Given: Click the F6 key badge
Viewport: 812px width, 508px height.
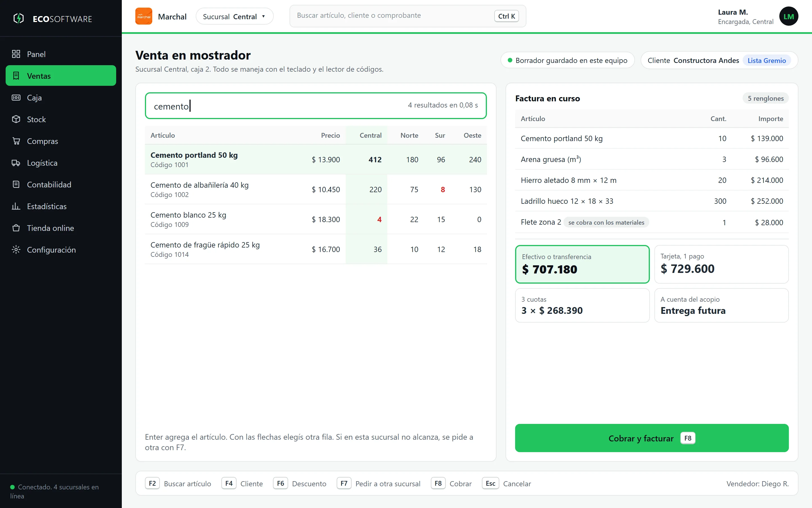Looking at the screenshot, I should point(281,483).
